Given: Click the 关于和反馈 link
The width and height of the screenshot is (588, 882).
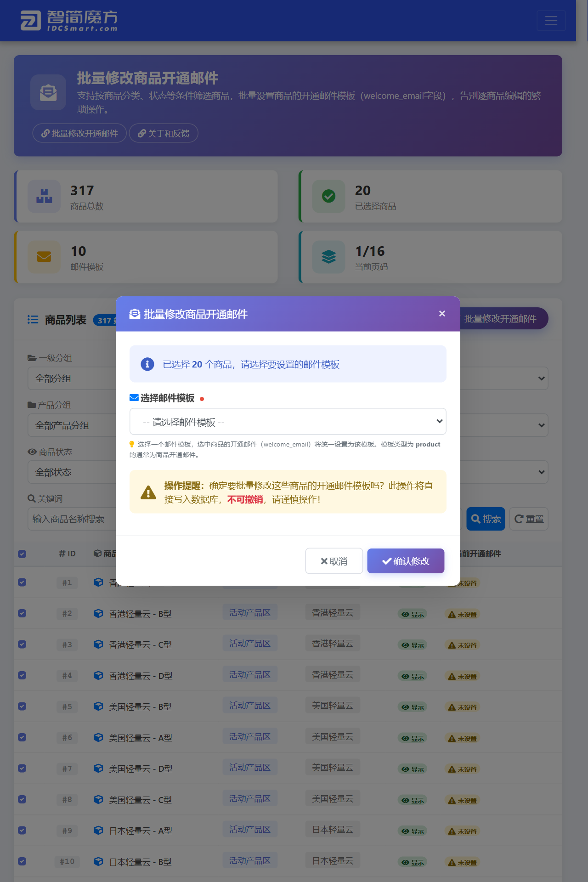Looking at the screenshot, I should tap(164, 133).
